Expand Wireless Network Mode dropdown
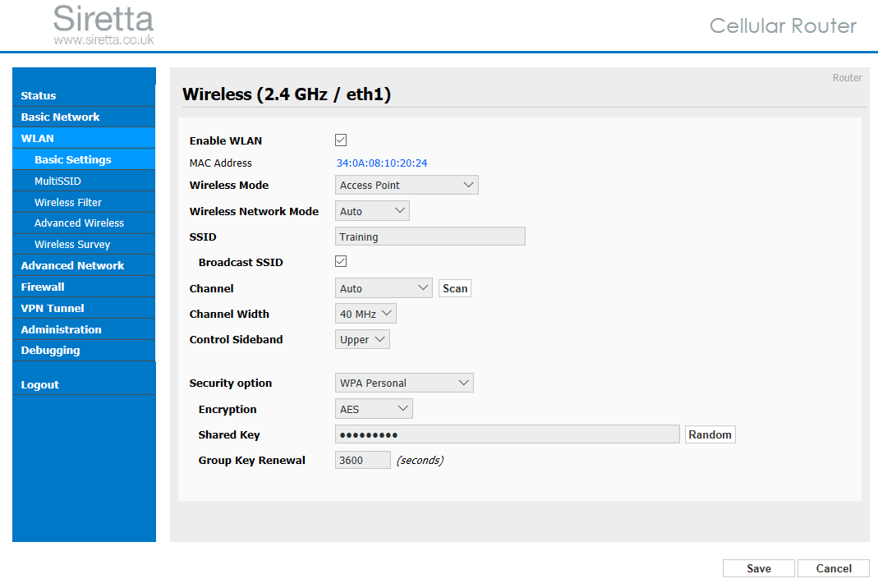 [372, 211]
